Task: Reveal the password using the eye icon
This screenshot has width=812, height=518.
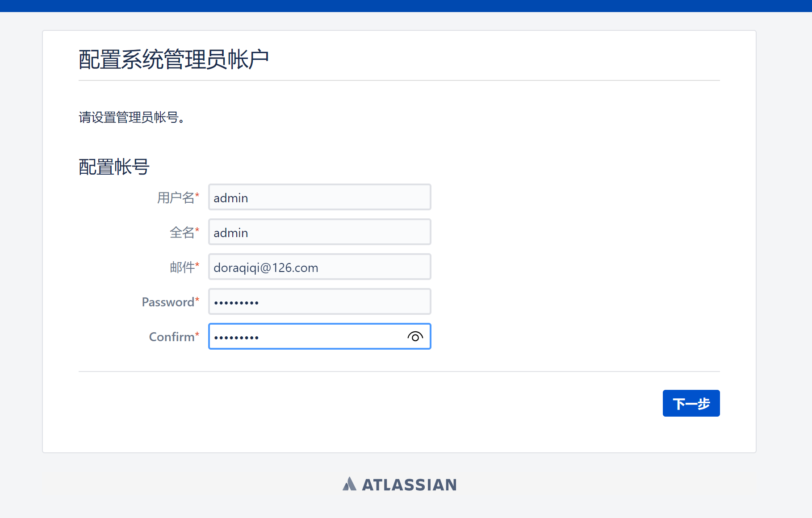Action: click(415, 337)
